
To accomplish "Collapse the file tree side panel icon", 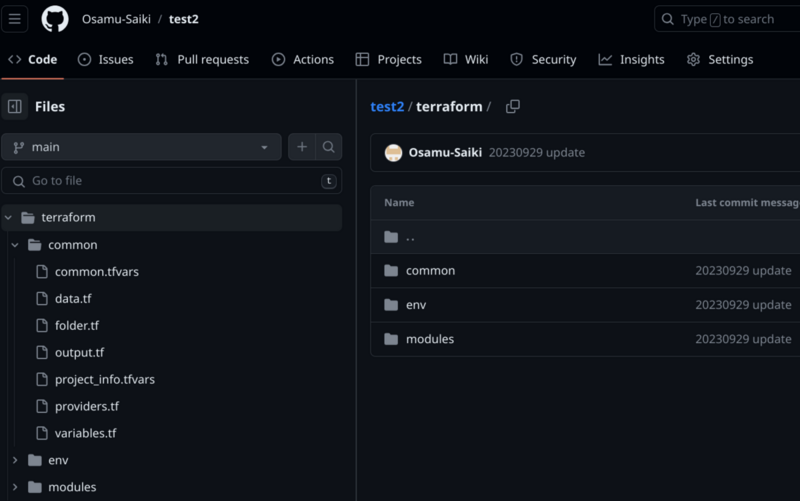I will [14, 106].
